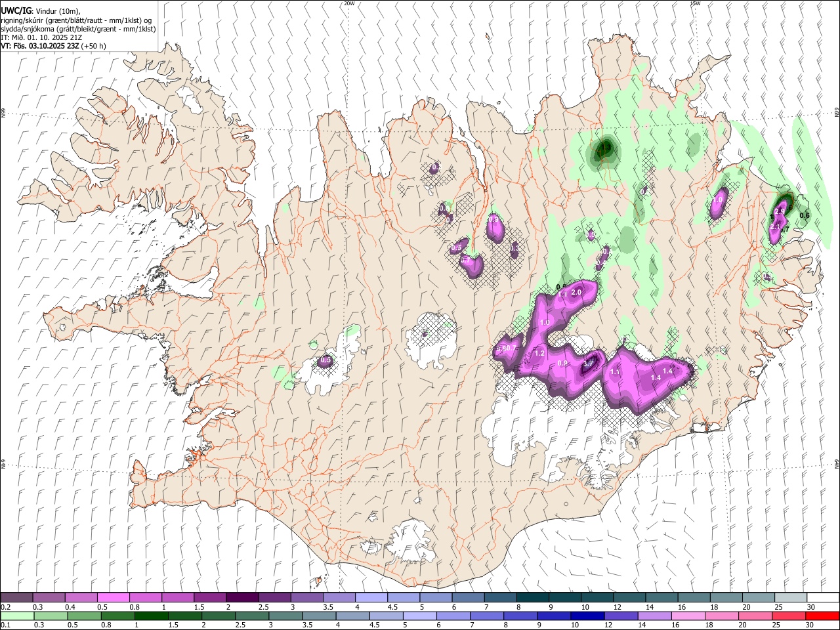Viewport: 840px width, 630px height.
Task: Click the lower rain-scale swatch starting at 0.5
Action: 84,616
